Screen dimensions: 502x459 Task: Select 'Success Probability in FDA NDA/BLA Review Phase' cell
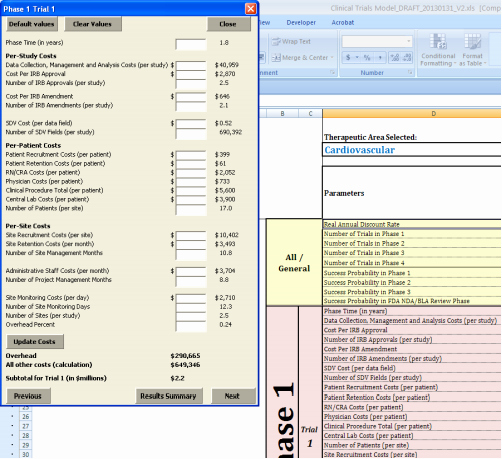pyautogui.click(x=412, y=301)
